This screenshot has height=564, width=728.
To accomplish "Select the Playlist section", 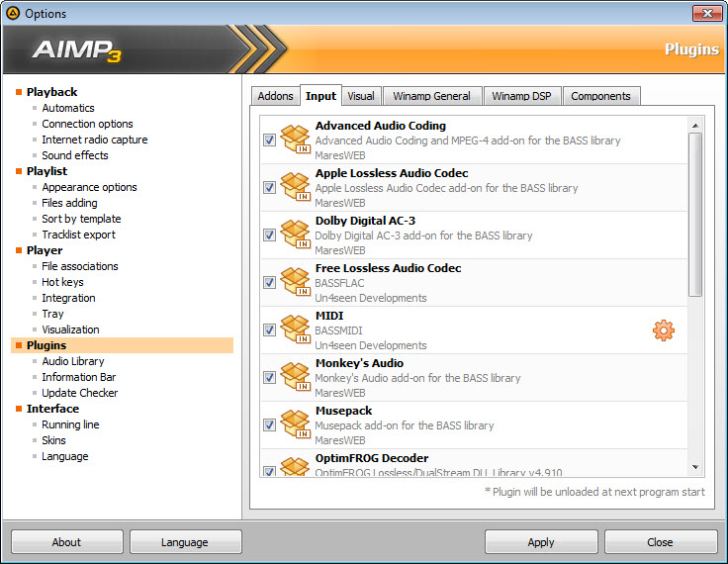I will click(x=46, y=171).
